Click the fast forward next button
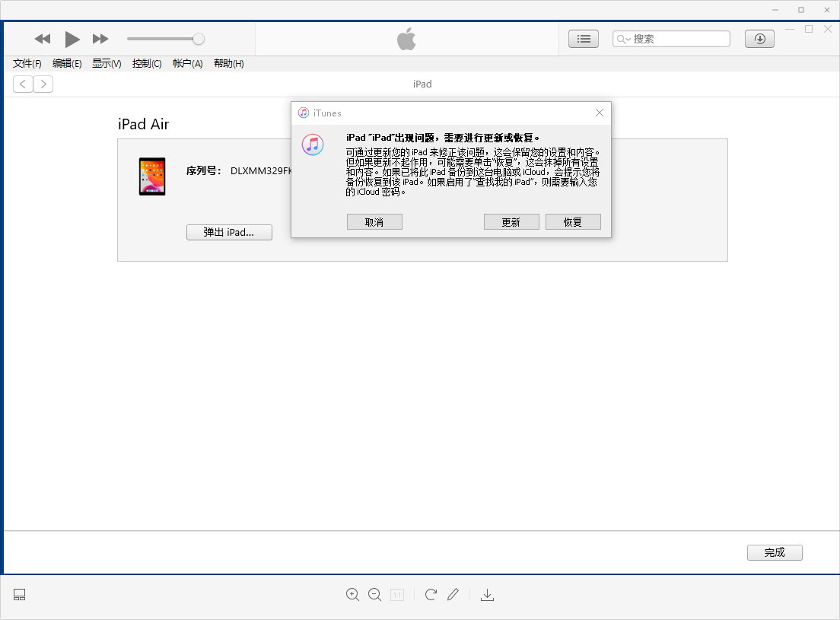 point(100,39)
